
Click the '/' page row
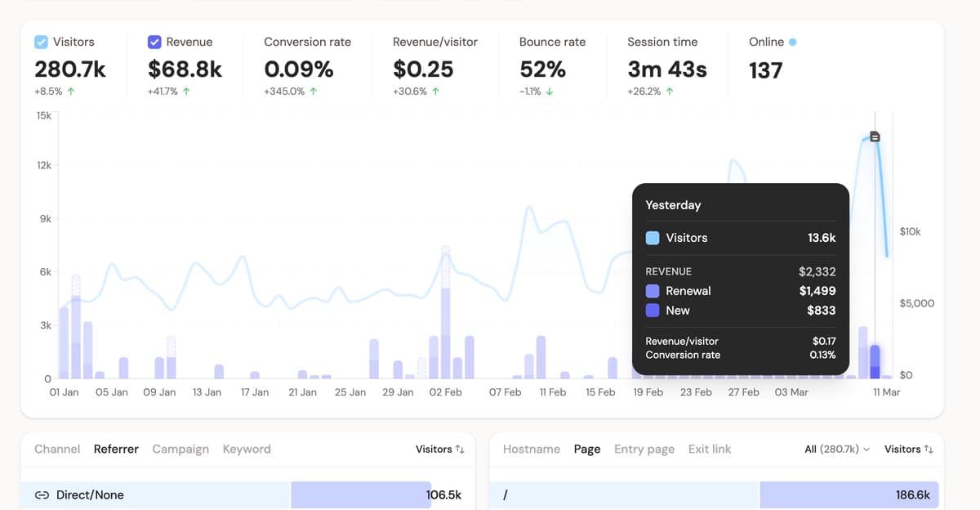pos(717,495)
